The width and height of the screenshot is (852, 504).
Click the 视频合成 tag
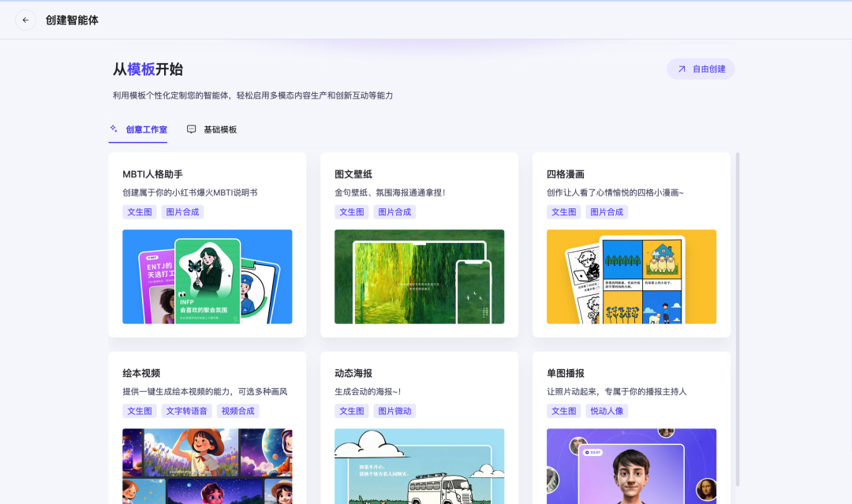238,411
